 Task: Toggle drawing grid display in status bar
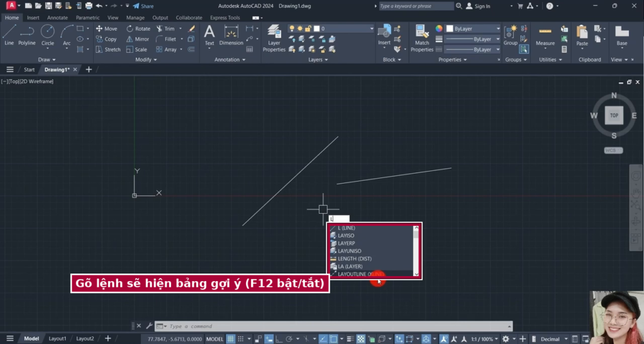coord(231,339)
